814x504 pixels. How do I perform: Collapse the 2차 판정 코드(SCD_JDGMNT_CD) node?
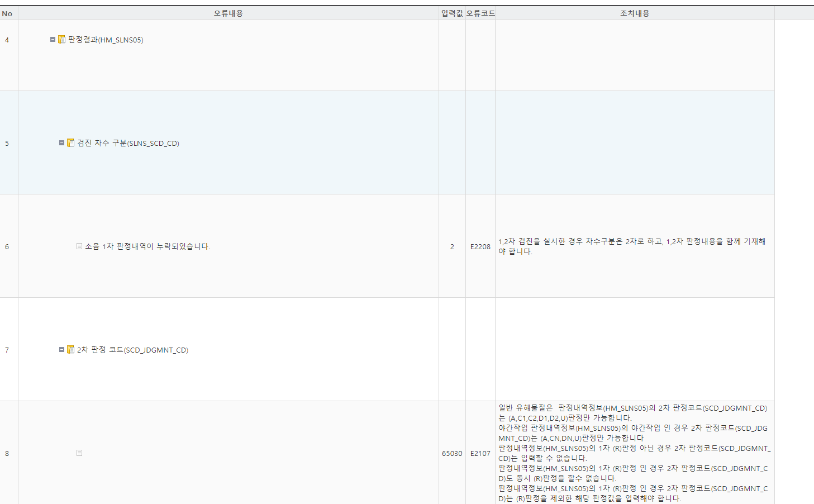pyautogui.click(x=61, y=350)
